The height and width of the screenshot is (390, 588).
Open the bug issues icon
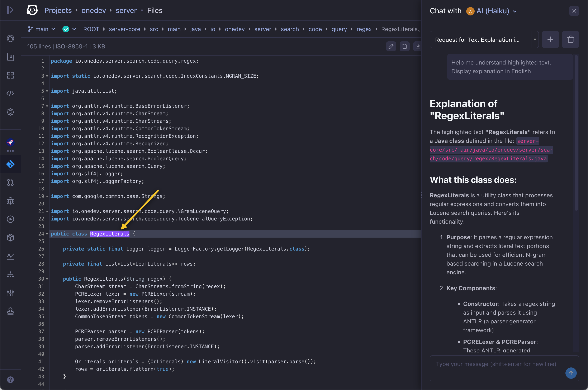click(x=10, y=201)
